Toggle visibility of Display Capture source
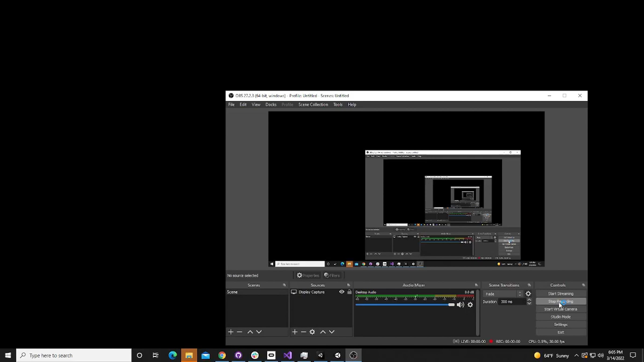This screenshot has width=644, height=362. point(342,292)
